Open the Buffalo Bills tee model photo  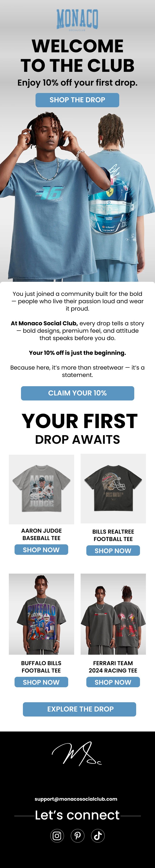[x=41, y=614]
